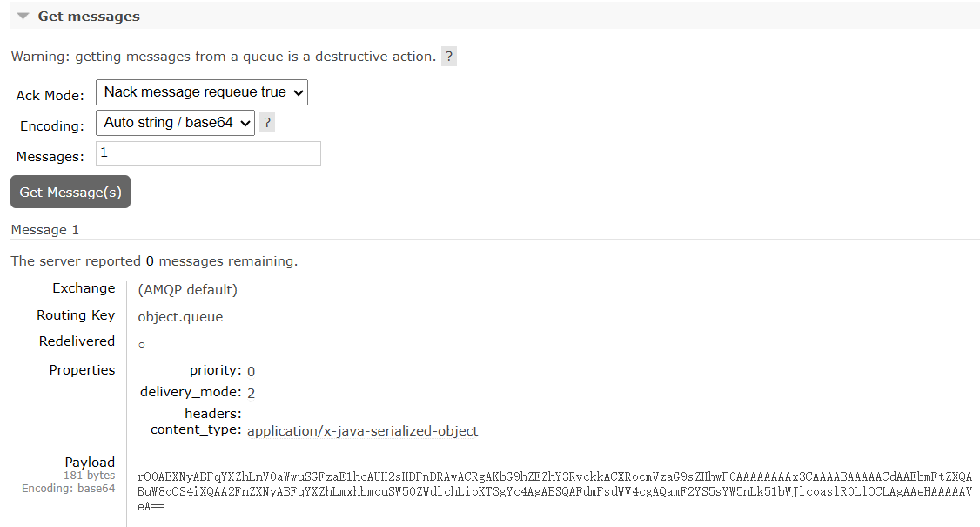Image resolution: width=980 pixels, height=527 pixels.
Task: Click the content_type application/x-java-serialized-object value
Action: (x=362, y=431)
